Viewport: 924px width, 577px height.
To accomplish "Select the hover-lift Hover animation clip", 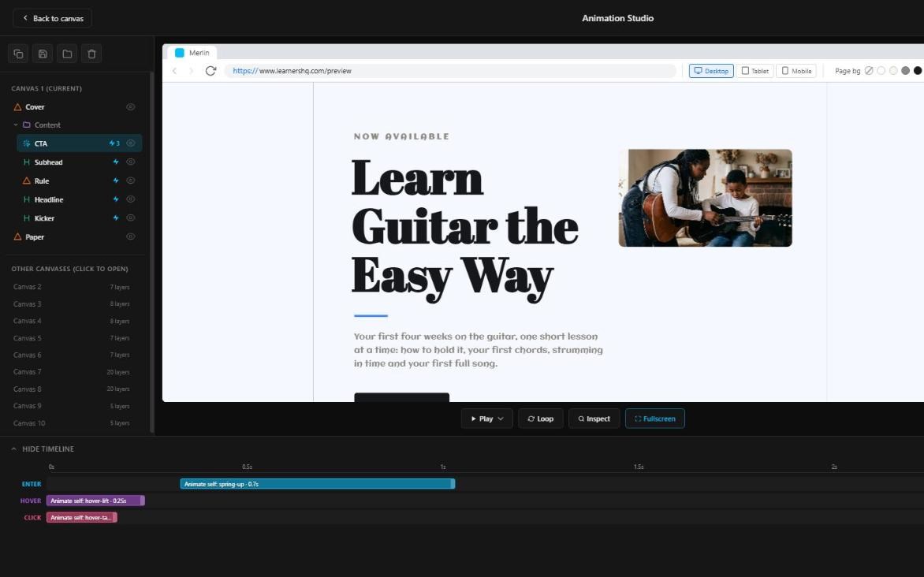I will click(x=95, y=501).
